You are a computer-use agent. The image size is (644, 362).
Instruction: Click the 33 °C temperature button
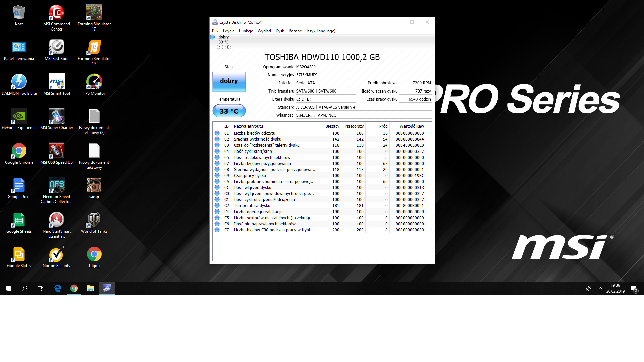(x=229, y=111)
